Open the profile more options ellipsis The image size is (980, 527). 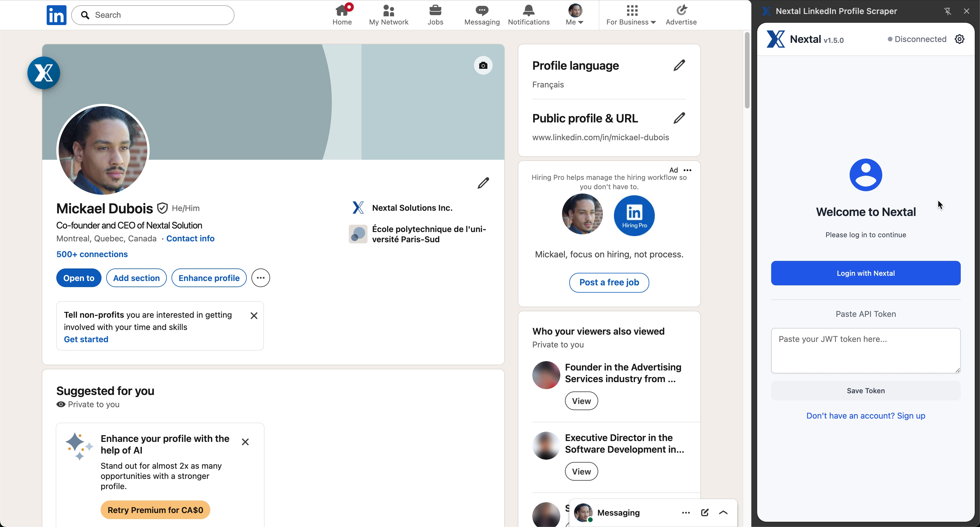[260, 278]
